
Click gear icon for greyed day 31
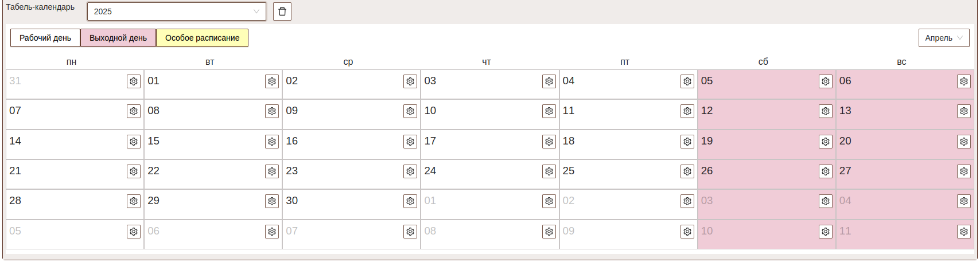tap(134, 81)
